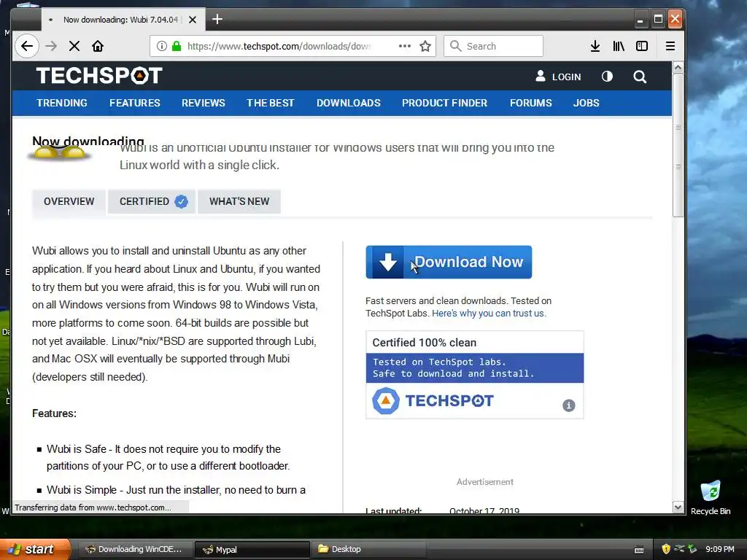This screenshot has height=560, width=747.
Task: Open TechSpot site search magnifier
Action: point(640,77)
